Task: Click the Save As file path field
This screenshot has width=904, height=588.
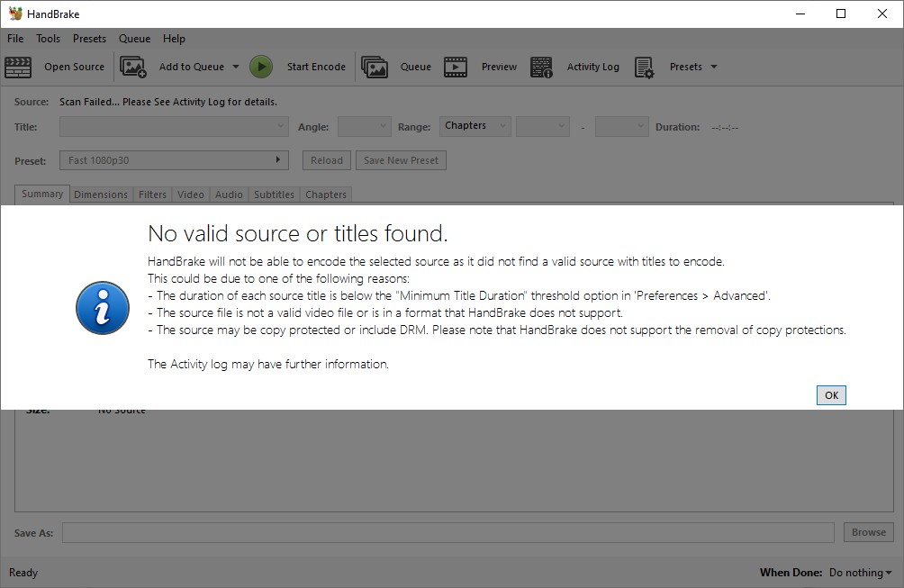Action: click(x=448, y=532)
